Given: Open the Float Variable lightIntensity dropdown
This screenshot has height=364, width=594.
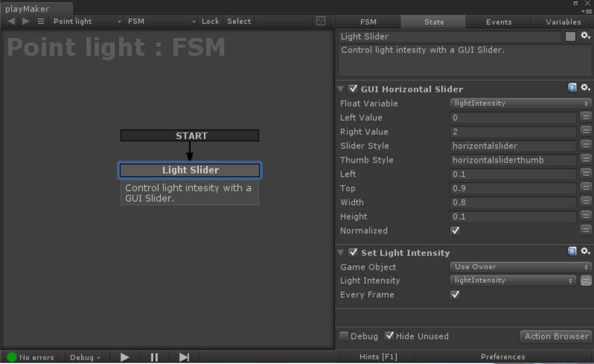Looking at the screenshot, I should (x=519, y=103).
